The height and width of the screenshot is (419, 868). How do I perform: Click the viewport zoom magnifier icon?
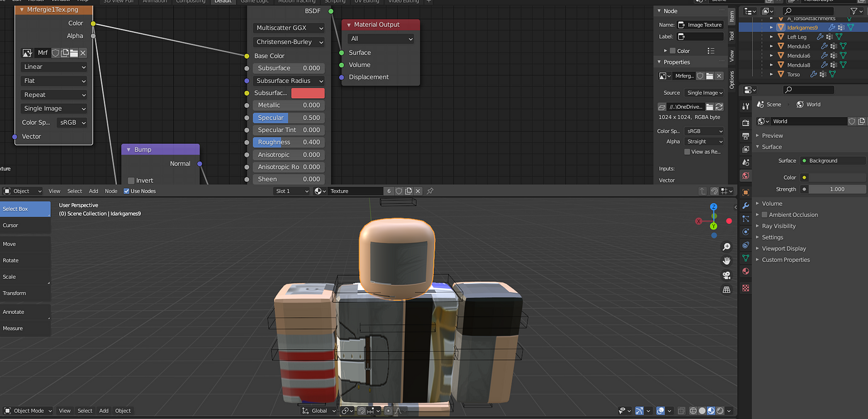726,247
